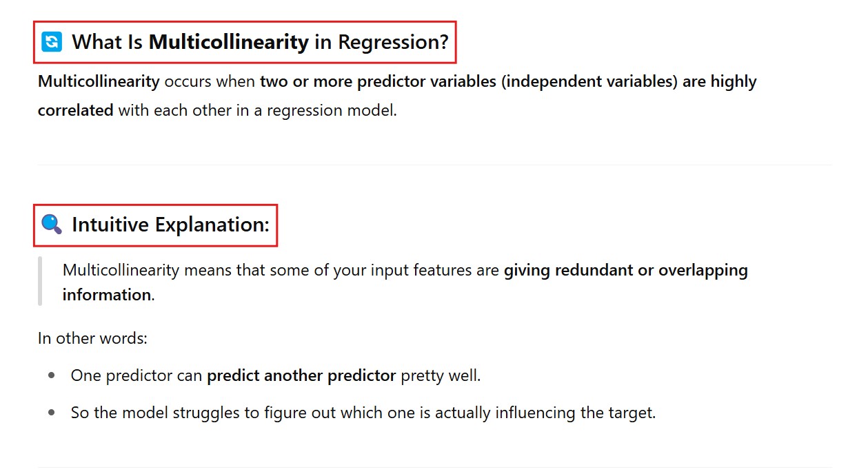This screenshot has width=868, height=476.
Task: Click the bullet dot before "So the model struggles"
Action: tap(52, 413)
